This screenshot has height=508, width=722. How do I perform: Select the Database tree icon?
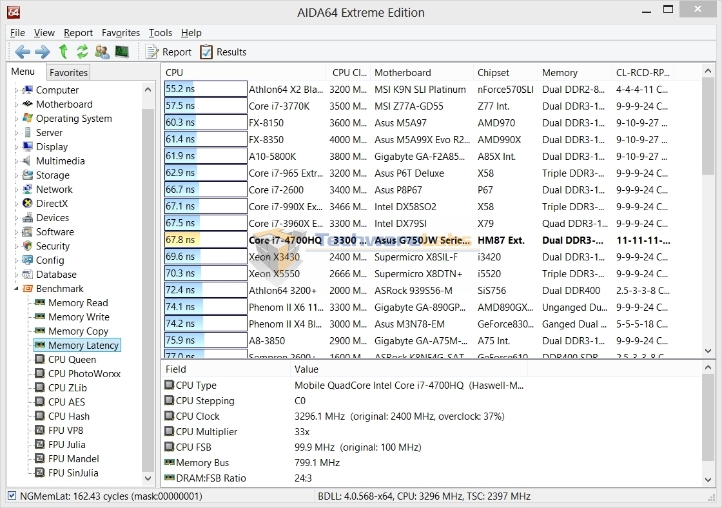(28, 274)
